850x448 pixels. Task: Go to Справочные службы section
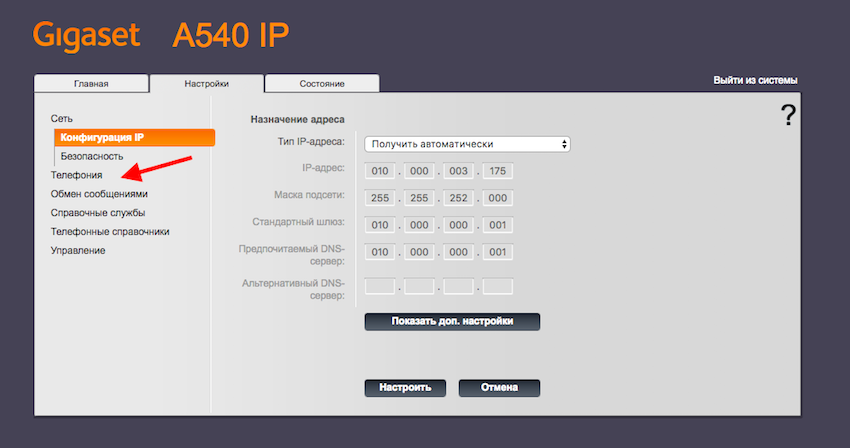98,213
